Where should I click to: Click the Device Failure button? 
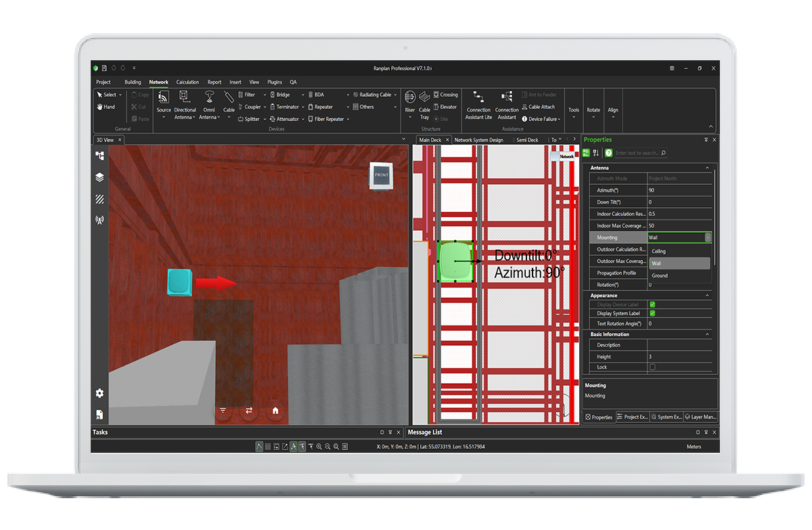pyautogui.click(x=541, y=119)
